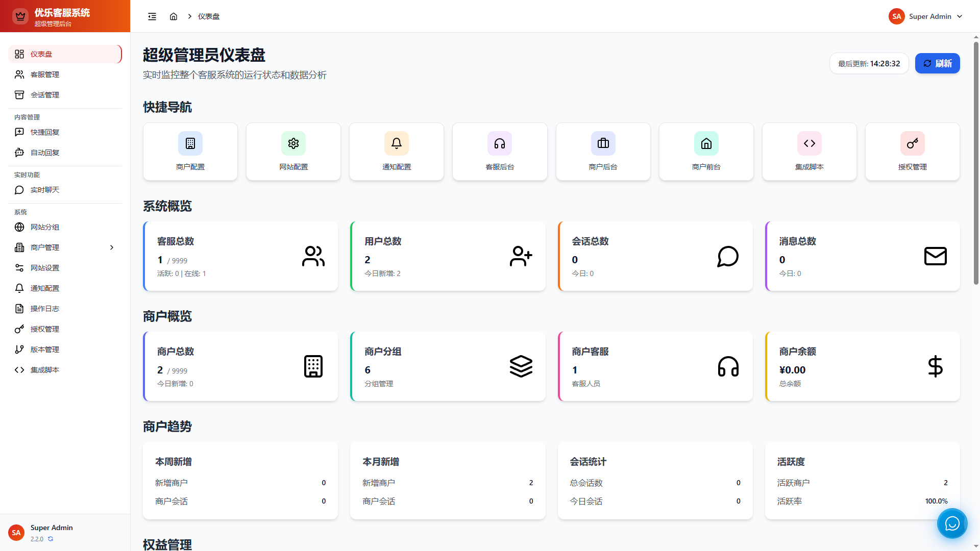
Task: Open 商户后台 via the briefcase icon
Action: click(603, 143)
